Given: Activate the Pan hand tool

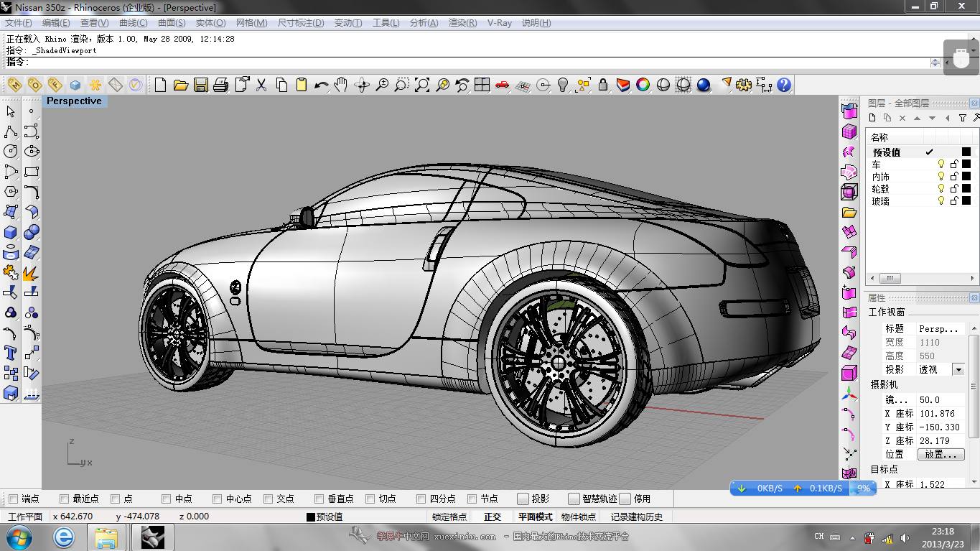Looking at the screenshot, I should (341, 85).
